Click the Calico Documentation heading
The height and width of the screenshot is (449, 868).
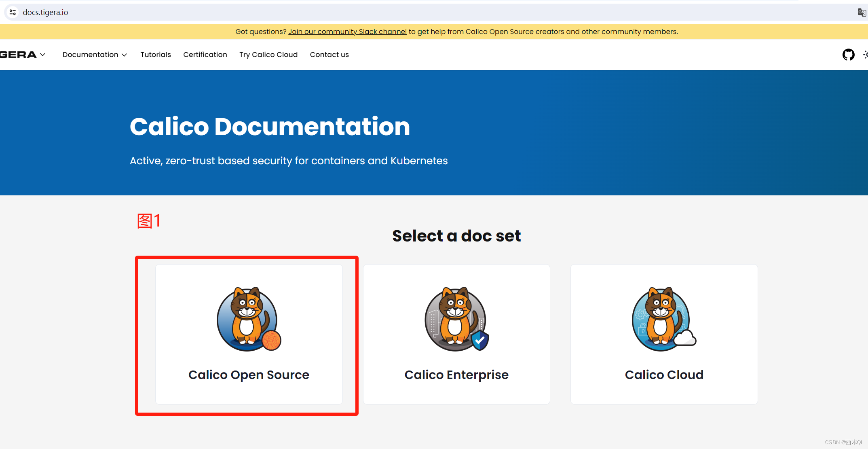(270, 127)
